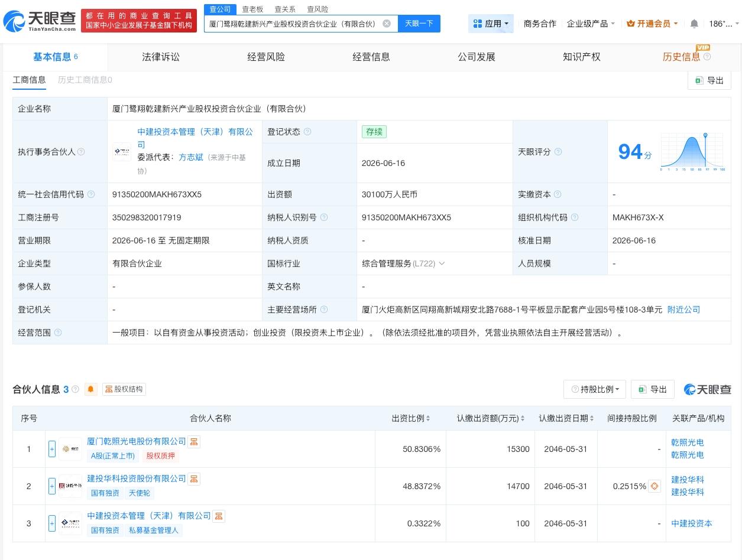
Task: Click the 私募基金管理人 tag
Action: point(154,530)
